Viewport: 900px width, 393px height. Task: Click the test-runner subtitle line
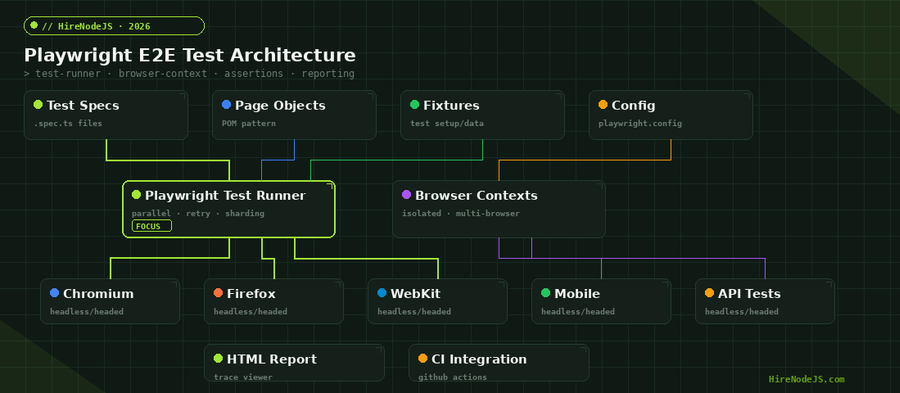(189, 74)
